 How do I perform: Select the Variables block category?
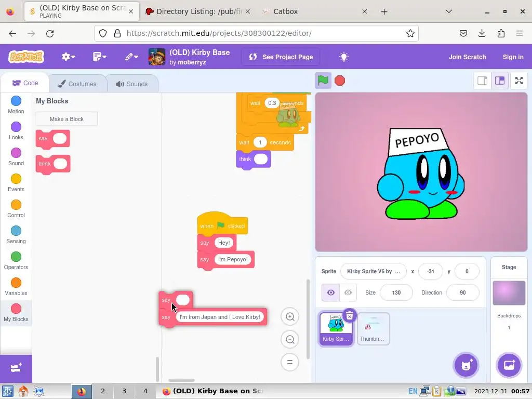[x=16, y=287]
